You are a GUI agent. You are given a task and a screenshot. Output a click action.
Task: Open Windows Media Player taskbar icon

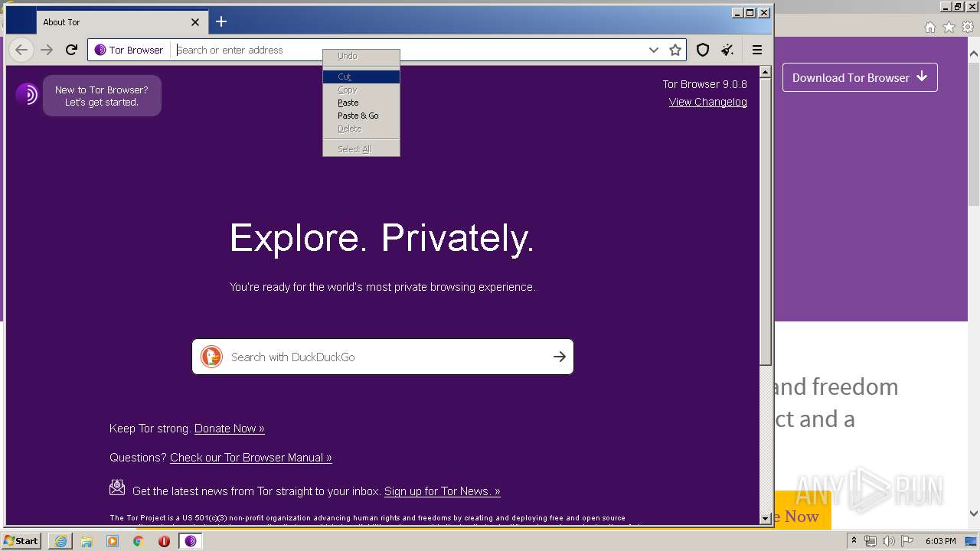[113, 541]
